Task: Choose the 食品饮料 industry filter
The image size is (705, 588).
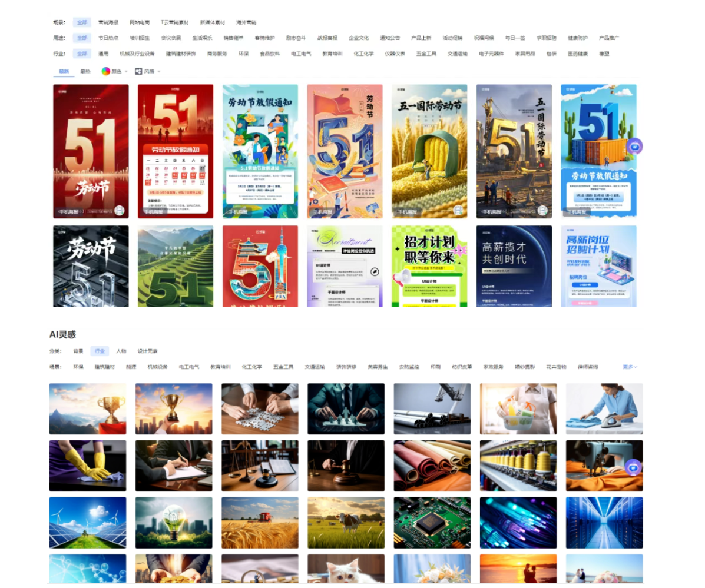Action: point(270,54)
